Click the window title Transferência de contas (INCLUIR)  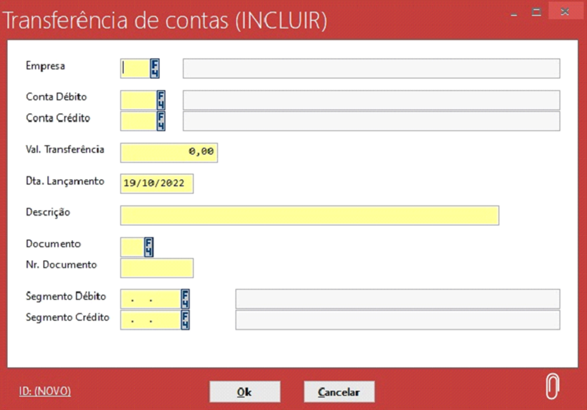(x=165, y=20)
